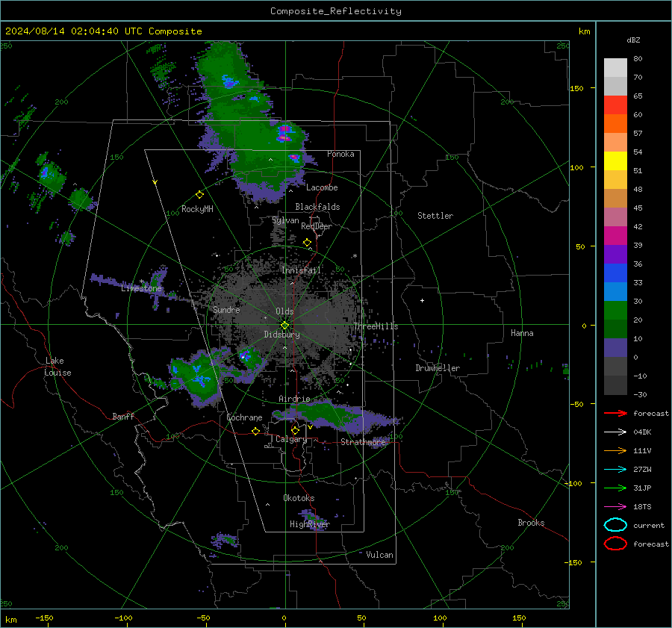Click the red forecast arrow in legend
672x628 pixels.
615,413
